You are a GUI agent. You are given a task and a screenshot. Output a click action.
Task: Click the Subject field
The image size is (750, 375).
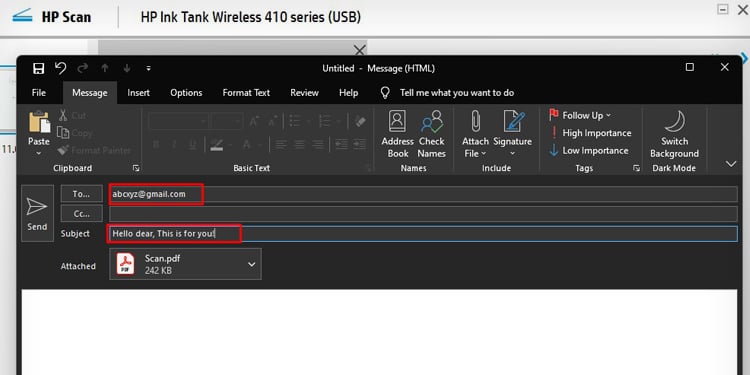pyautogui.click(x=423, y=234)
